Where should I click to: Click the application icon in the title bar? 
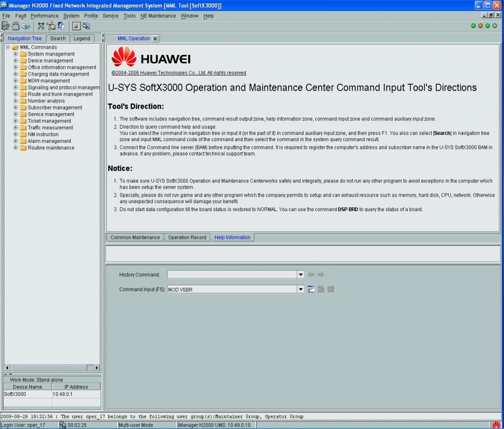coord(4,5)
